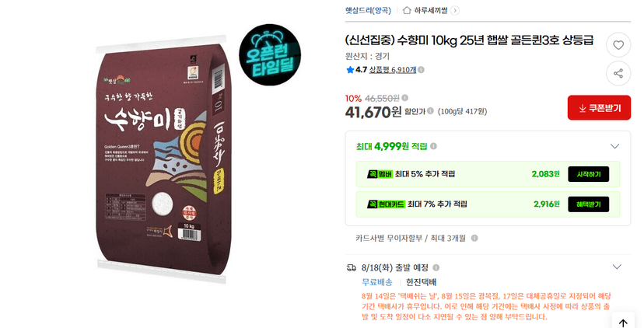The height and width of the screenshot is (328, 644).
Task: Open 상품평 6,910개 reviews link
Action: [393, 70]
